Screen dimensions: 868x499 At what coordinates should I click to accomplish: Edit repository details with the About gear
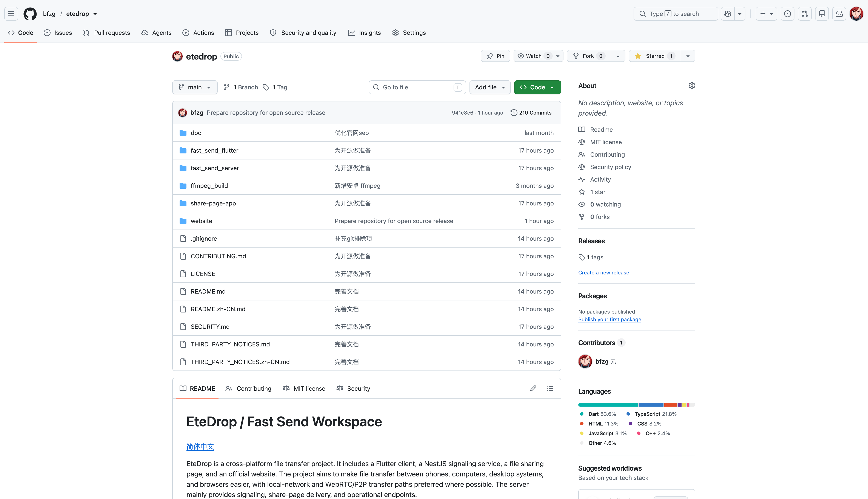[692, 86]
